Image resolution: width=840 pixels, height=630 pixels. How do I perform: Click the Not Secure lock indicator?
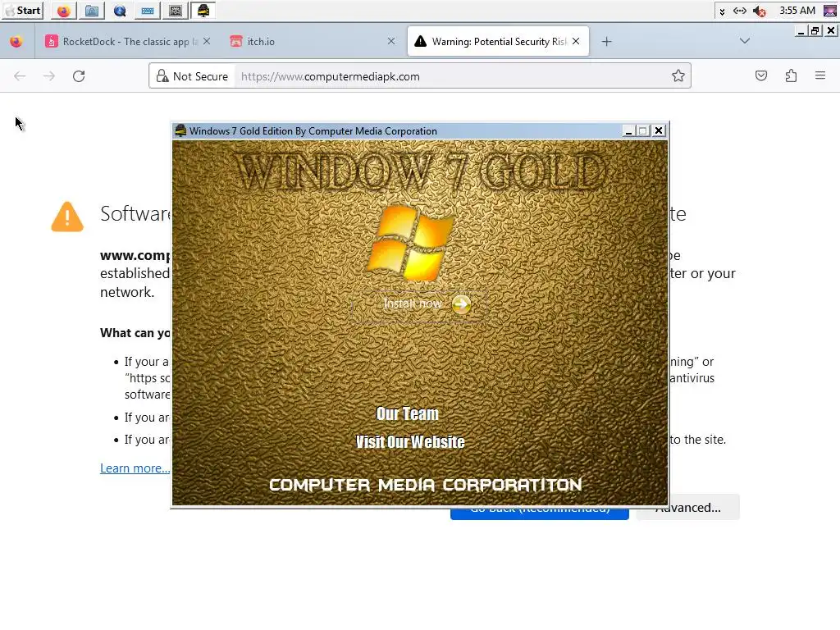tap(192, 76)
